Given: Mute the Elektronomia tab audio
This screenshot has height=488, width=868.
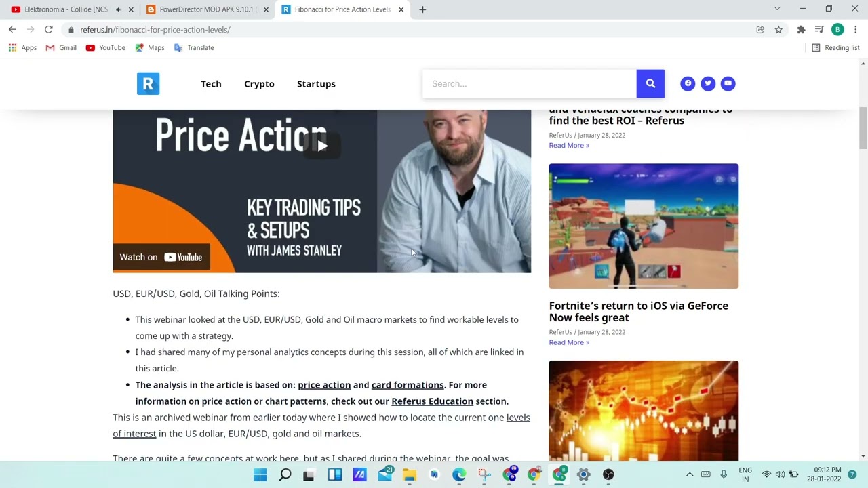Looking at the screenshot, I should coord(119,9).
